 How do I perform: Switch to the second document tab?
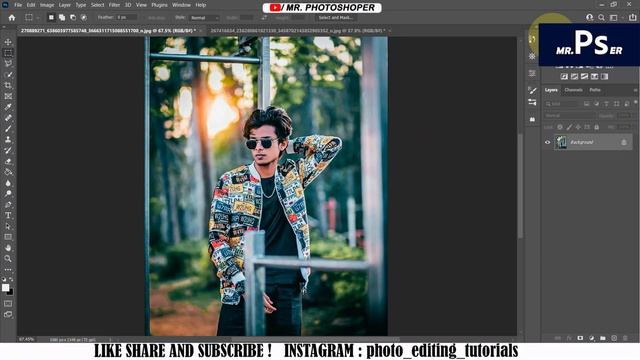[x=298, y=31]
